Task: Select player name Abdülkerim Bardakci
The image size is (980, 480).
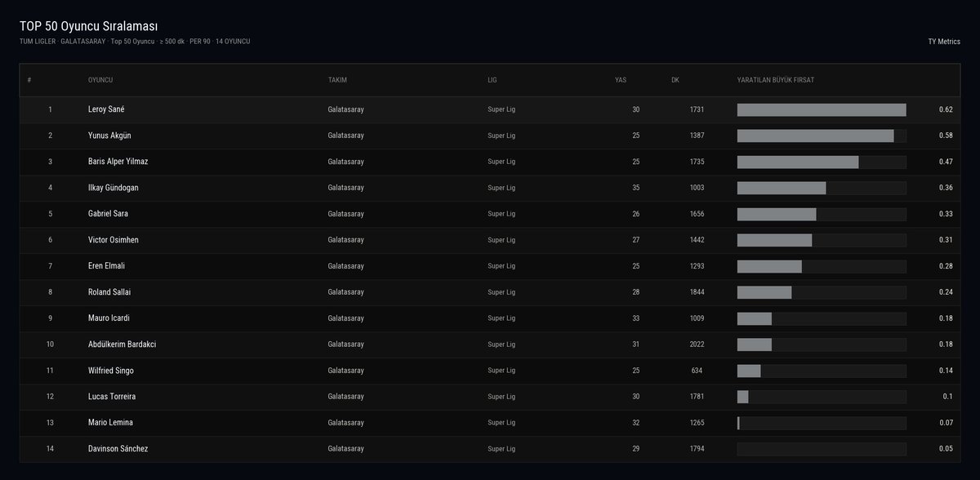Action: (x=122, y=344)
